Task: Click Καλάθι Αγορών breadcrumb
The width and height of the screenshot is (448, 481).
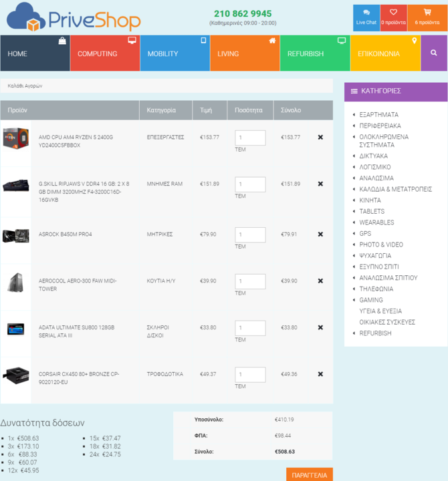Action: coord(25,86)
